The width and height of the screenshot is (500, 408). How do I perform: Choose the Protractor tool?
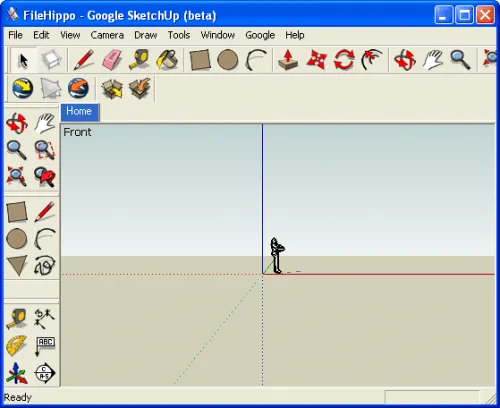point(17,346)
